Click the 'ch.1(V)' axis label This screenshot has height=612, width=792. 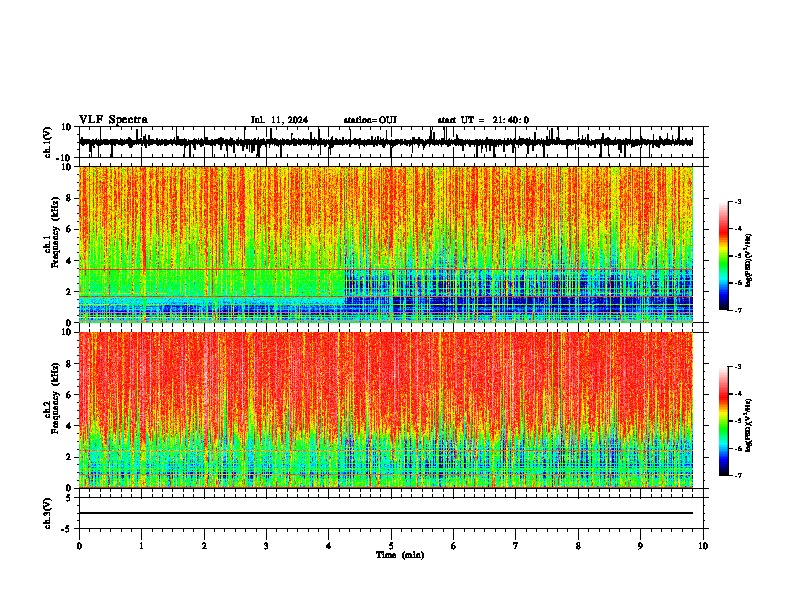tap(48, 143)
